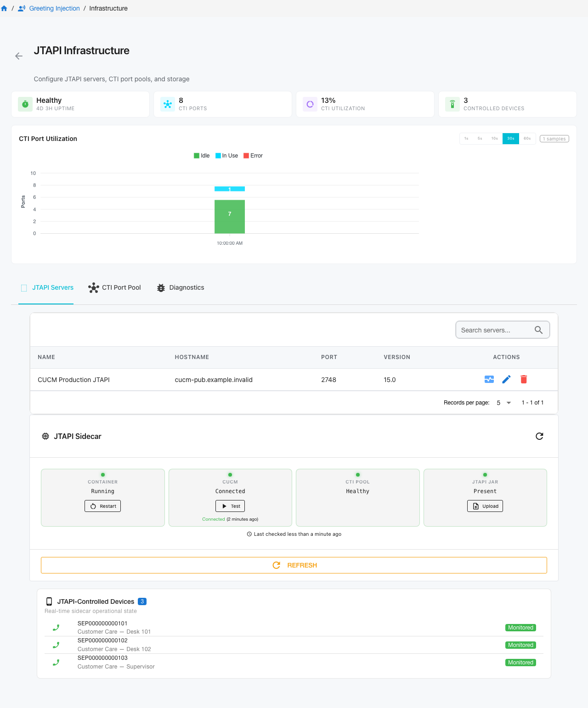Click the JTAPI-Controlled Devices phone icon
The height and width of the screenshot is (708, 588).
pos(49,601)
